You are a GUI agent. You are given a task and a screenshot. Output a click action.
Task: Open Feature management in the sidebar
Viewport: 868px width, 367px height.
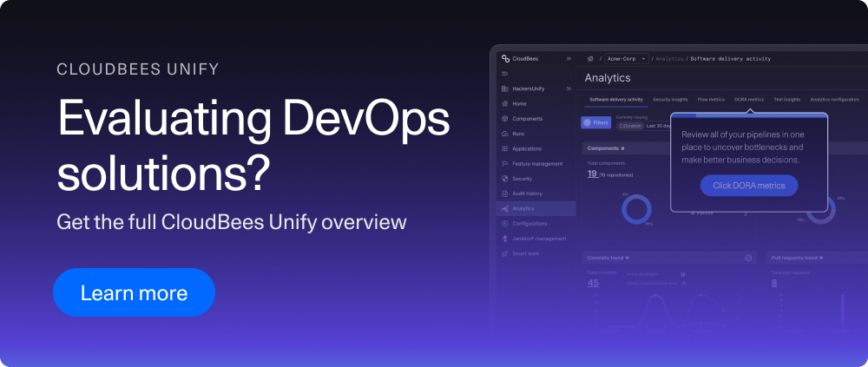(x=536, y=163)
